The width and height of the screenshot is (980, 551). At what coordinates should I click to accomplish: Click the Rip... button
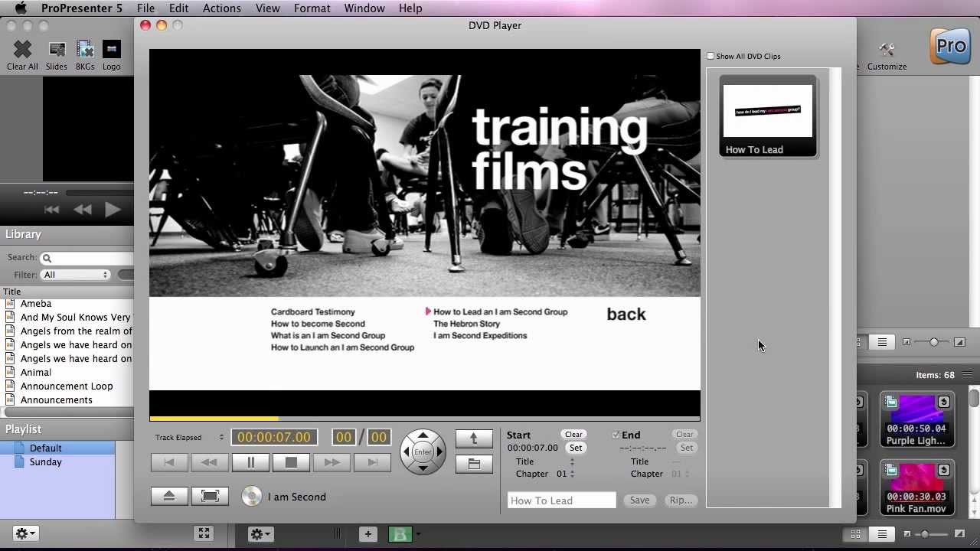681,500
